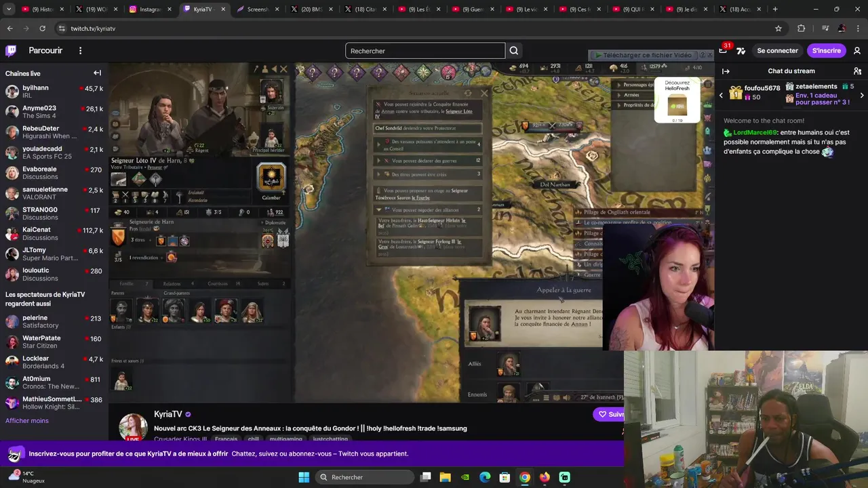Open the Windows Start menu
This screenshot has height=488, width=868.
304,477
